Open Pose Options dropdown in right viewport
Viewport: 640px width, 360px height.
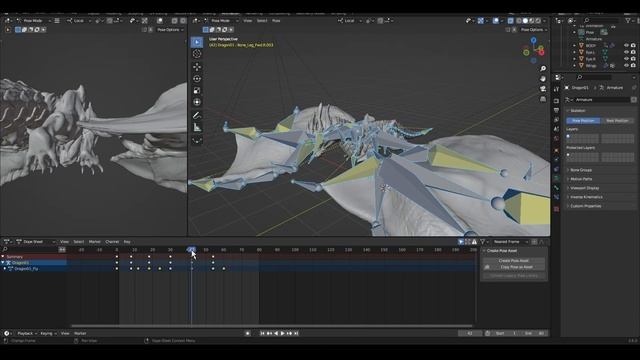[534, 30]
